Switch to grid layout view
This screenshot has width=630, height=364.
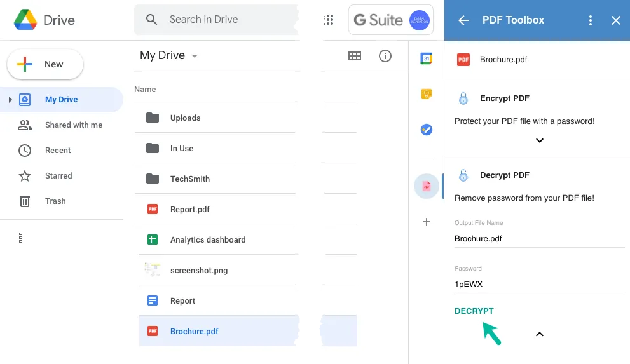point(354,56)
